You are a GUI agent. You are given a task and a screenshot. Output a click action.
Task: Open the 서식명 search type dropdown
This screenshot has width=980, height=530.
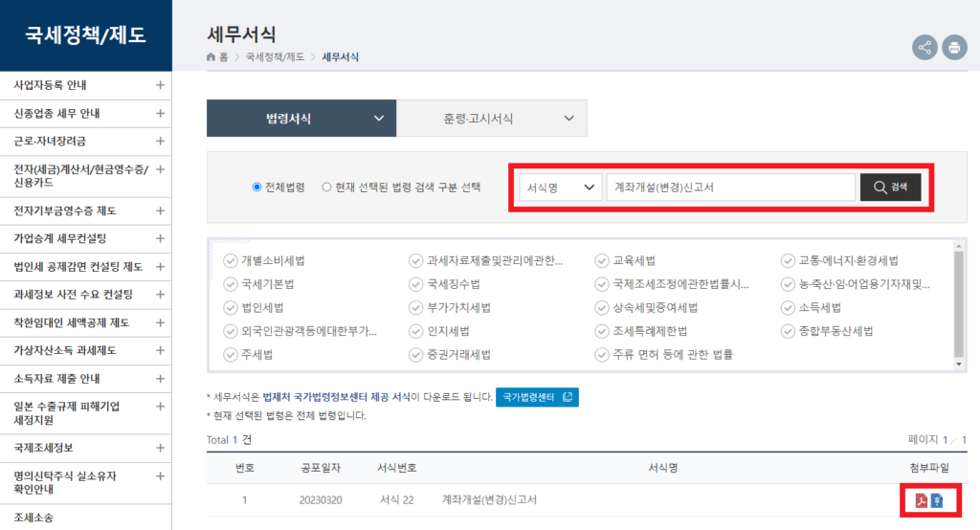tap(561, 188)
